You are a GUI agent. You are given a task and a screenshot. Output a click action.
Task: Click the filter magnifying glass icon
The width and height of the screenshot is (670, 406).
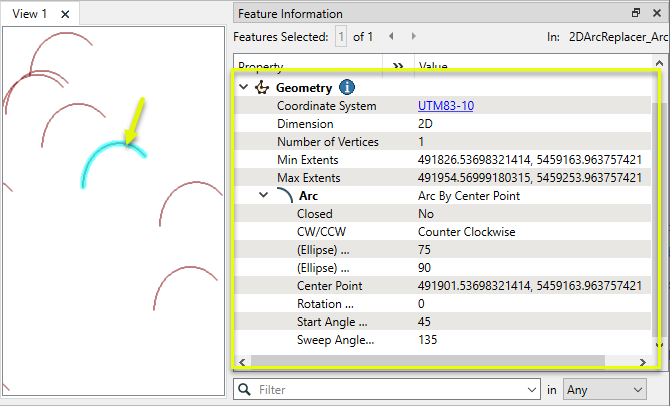[245, 388]
